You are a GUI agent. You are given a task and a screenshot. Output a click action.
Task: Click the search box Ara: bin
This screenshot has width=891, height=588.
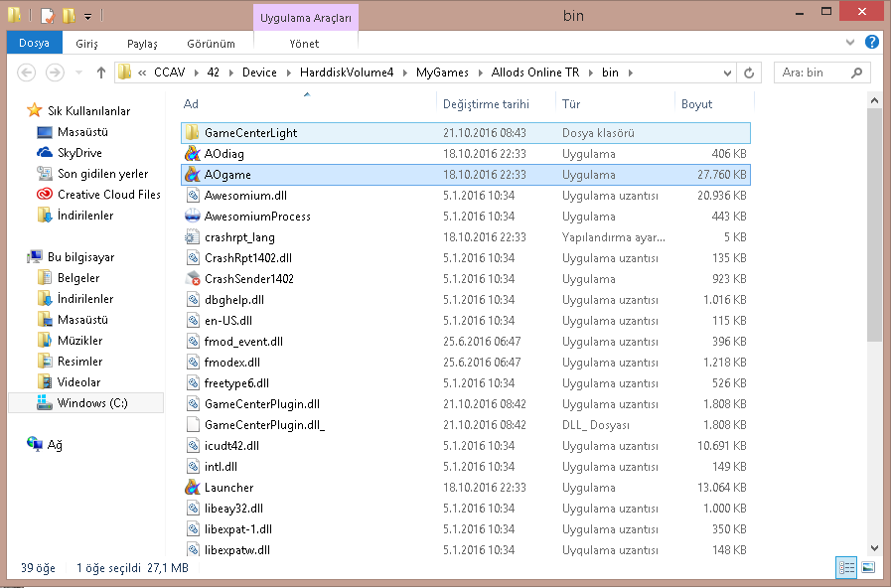(819, 73)
